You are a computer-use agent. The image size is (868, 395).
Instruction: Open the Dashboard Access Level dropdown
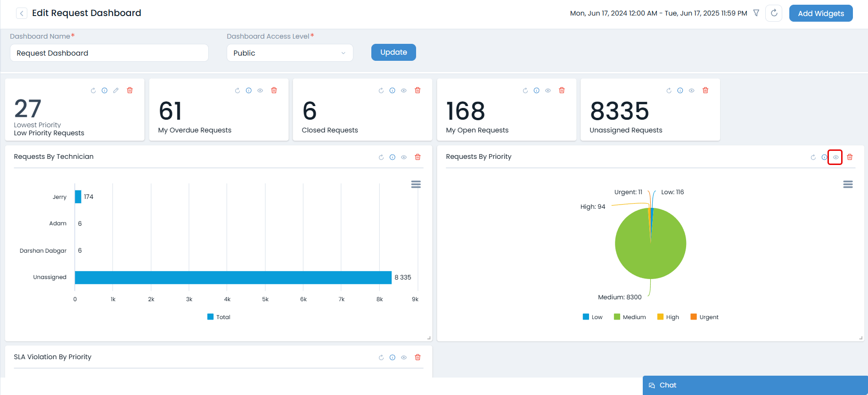point(290,53)
